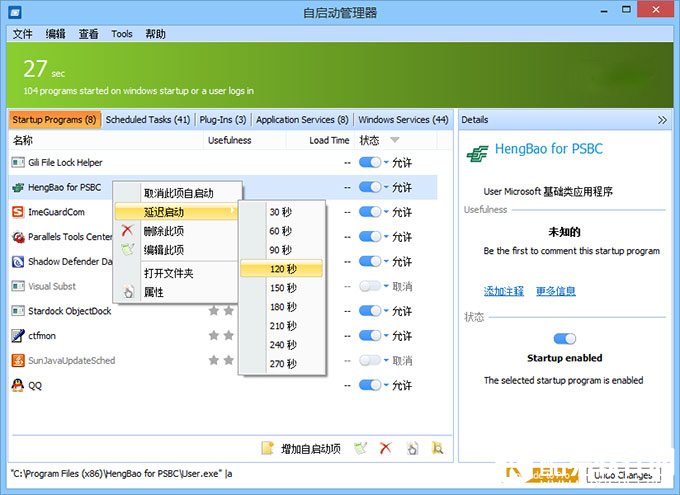
Task: Open status dropdown arrow for SunJavaUpdateSched
Action: (x=386, y=361)
